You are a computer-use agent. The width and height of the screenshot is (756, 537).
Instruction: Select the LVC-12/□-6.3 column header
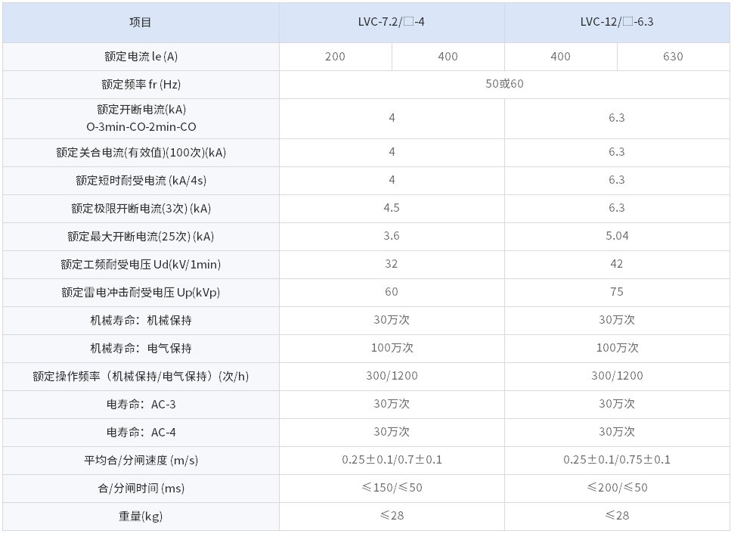[616, 22]
